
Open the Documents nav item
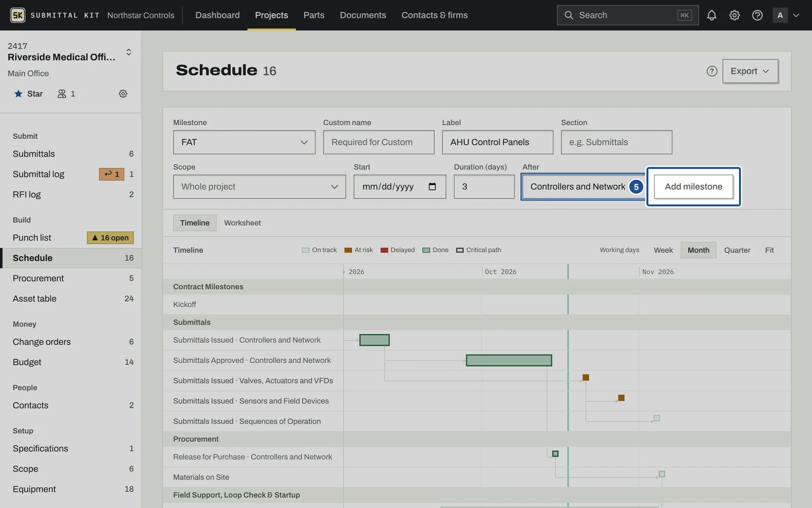tap(363, 15)
